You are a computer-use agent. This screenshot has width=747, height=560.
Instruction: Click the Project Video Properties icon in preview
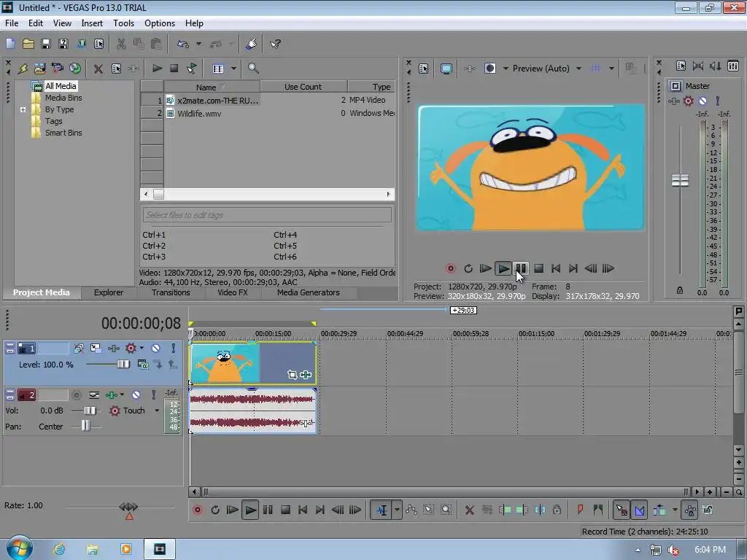coord(424,69)
